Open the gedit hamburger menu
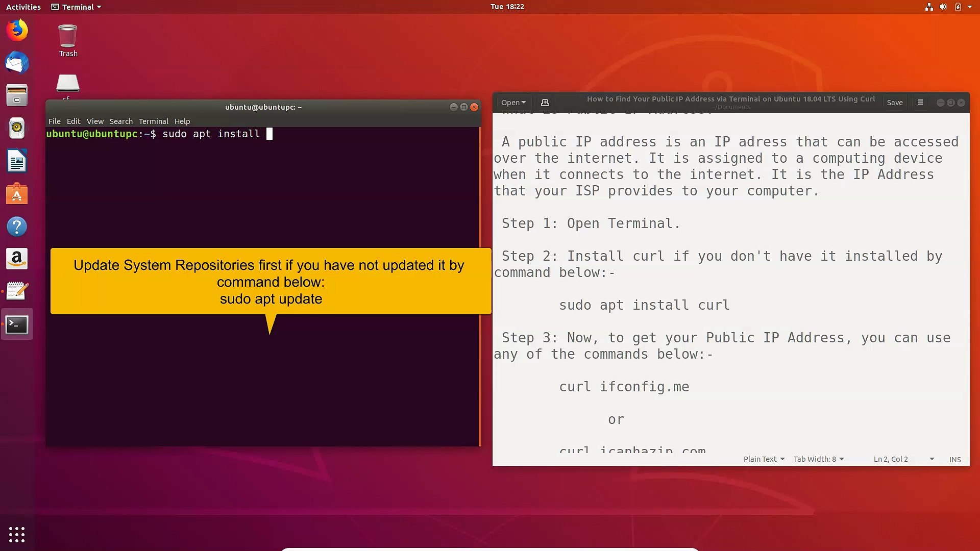 [920, 103]
